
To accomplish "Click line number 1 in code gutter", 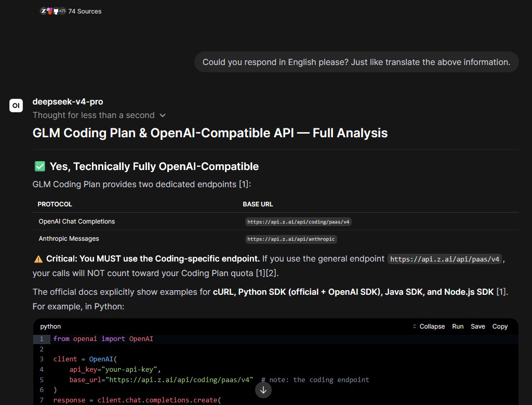I will [42, 339].
